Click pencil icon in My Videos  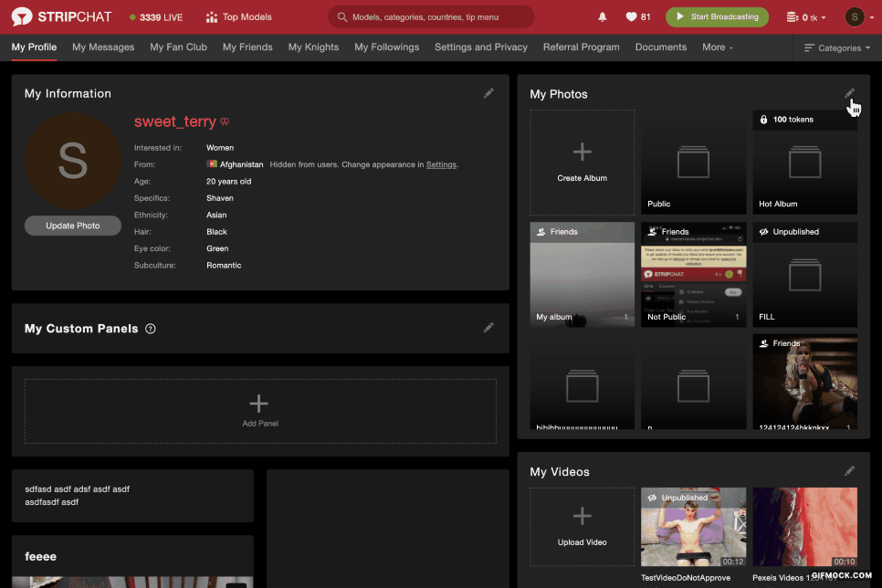(849, 471)
